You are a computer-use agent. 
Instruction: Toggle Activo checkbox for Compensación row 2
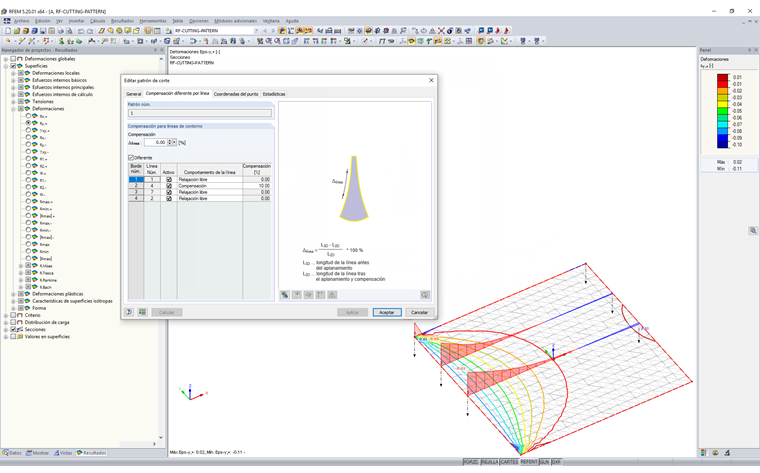pos(169,186)
